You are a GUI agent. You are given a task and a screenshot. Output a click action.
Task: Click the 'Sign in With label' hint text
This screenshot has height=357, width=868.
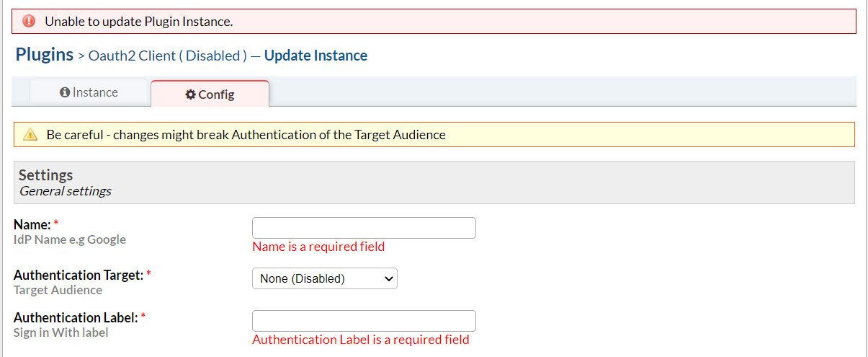pos(61,332)
